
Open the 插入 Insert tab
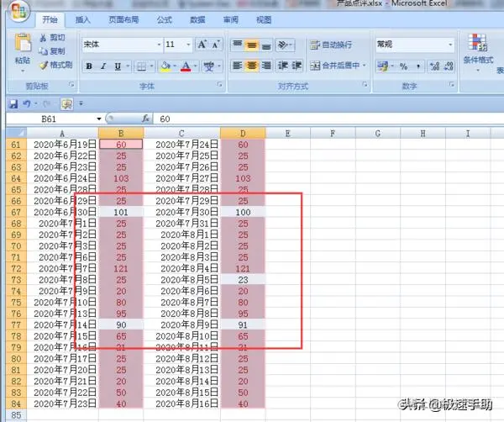click(82, 19)
